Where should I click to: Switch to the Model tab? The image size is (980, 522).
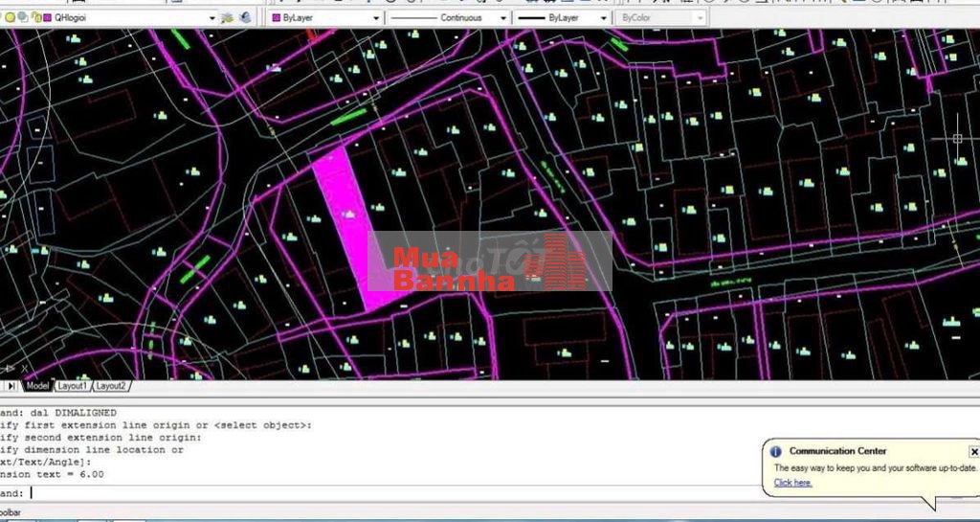pyautogui.click(x=37, y=386)
